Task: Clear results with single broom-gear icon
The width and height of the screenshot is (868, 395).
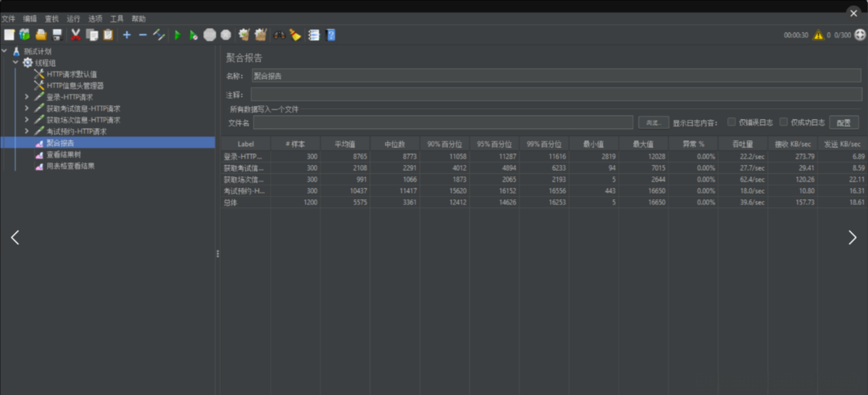Action: click(244, 35)
